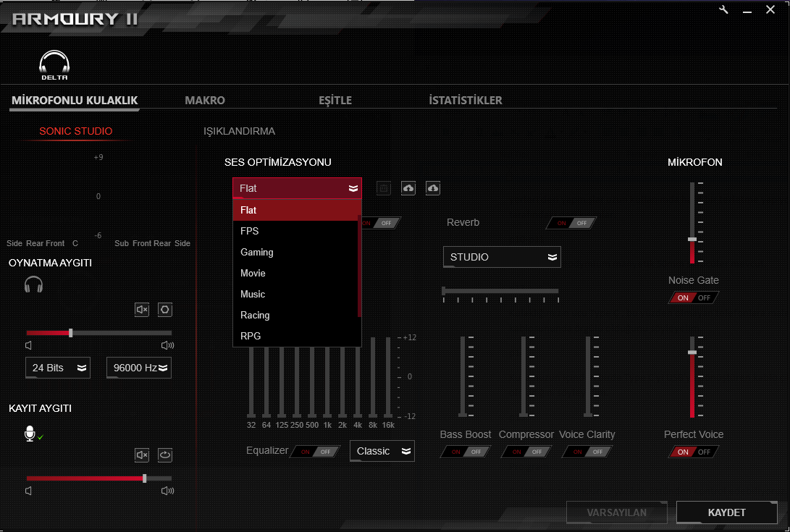Choose Racing from the profile list

(296, 316)
